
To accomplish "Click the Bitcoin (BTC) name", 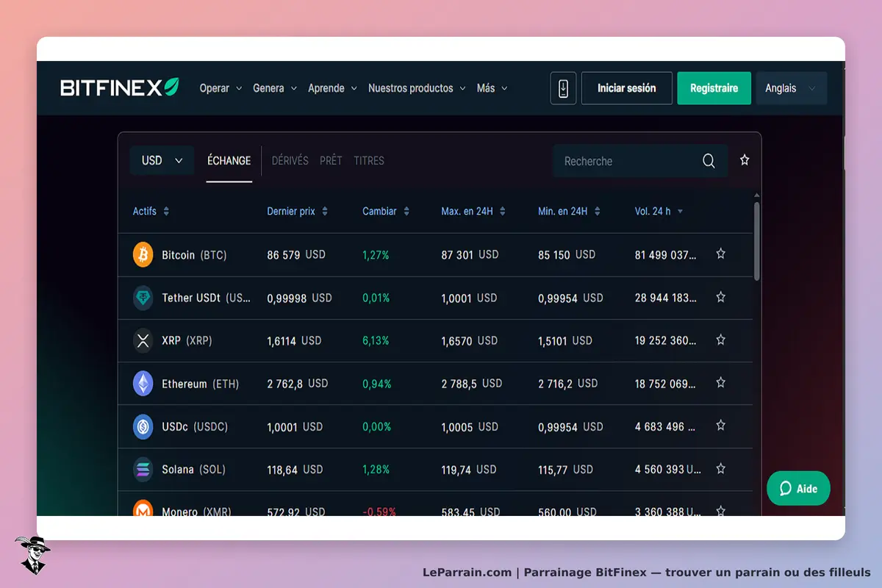I will (194, 255).
